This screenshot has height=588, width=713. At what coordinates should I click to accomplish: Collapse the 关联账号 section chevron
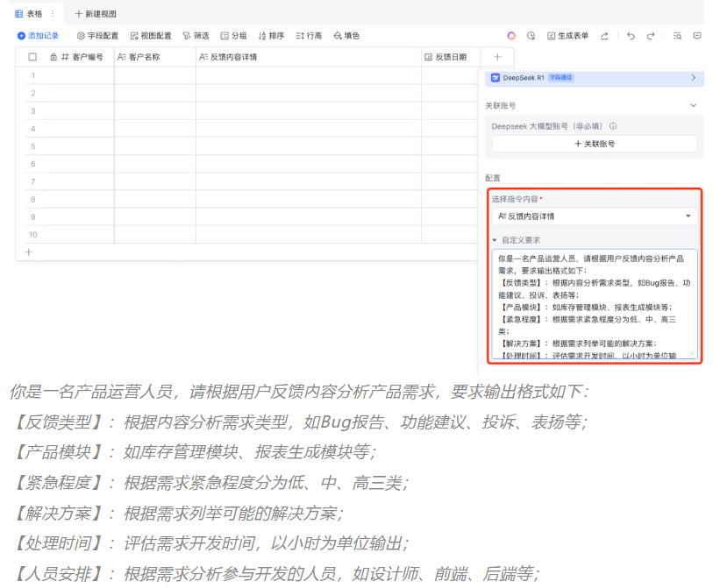pos(693,105)
